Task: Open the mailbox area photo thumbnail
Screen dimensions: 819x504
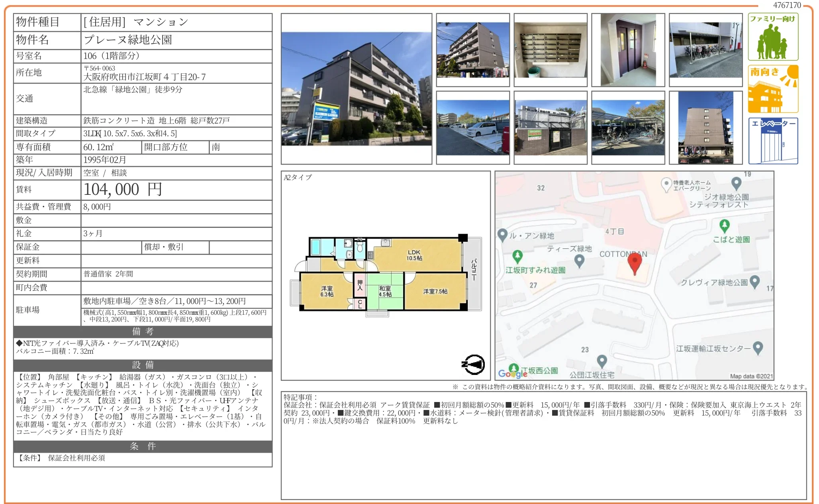Action: tap(550, 50)
